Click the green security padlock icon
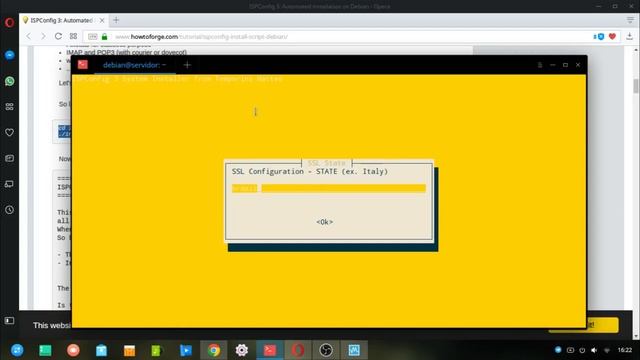Image resolution: width=640 pixels, height=360 pixels. coord(104,37)
